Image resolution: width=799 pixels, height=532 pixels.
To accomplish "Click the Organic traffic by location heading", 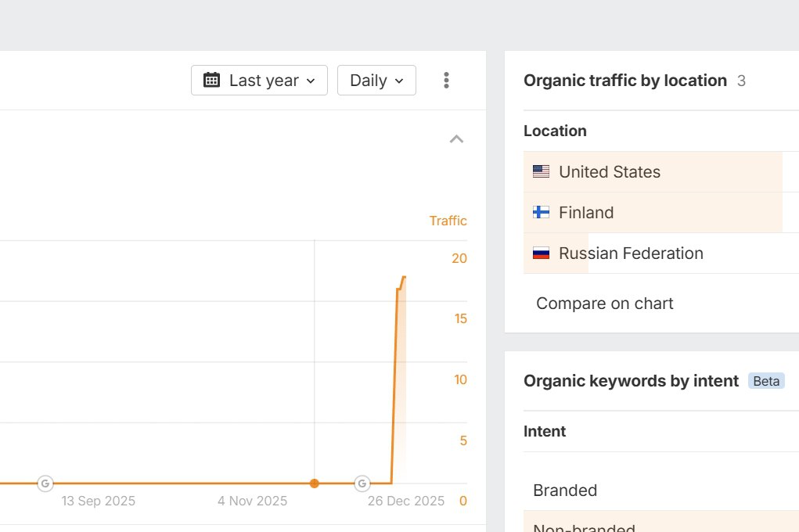I will pos(625,81).
